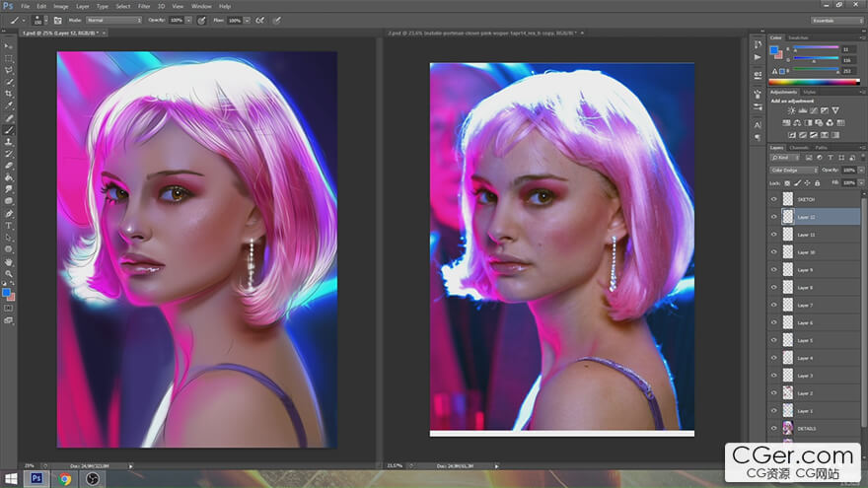Switch to the Styles tab
Viewport: 868px width, 488px height.
(x=810, y=92)
